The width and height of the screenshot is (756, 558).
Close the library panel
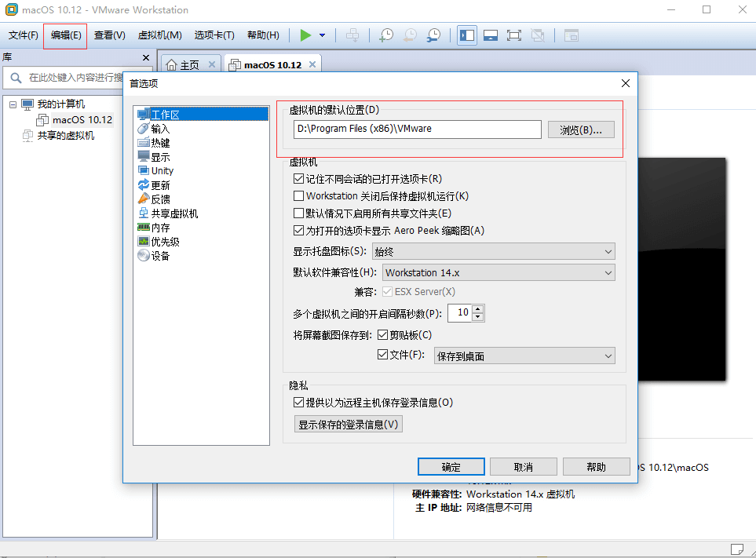coord(146,57)
